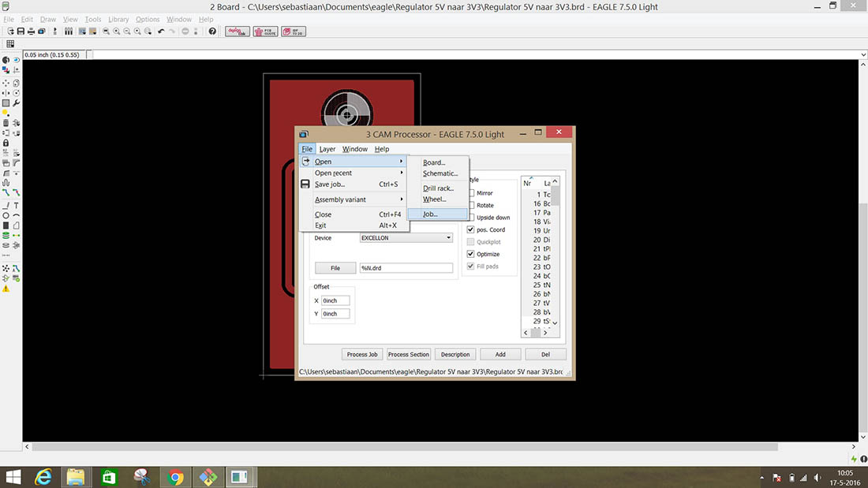Click the File button beside %N.drd
This screenshot has height=488, width=868.
pos(335,268)
